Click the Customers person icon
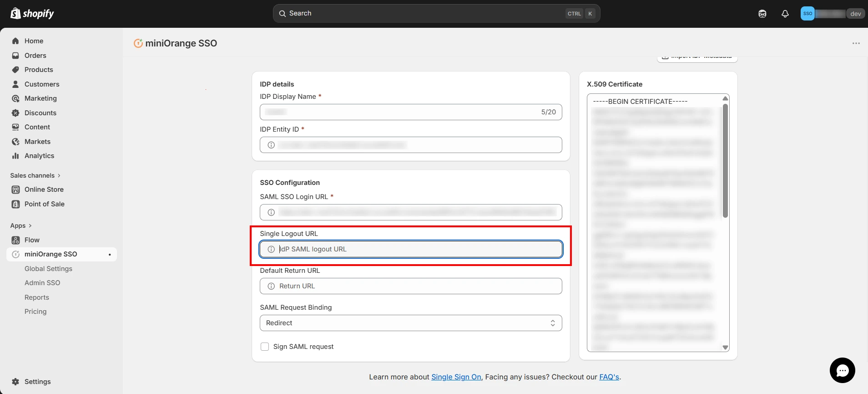Viewport: 868px width, 394px height. [x=15, y=84]
